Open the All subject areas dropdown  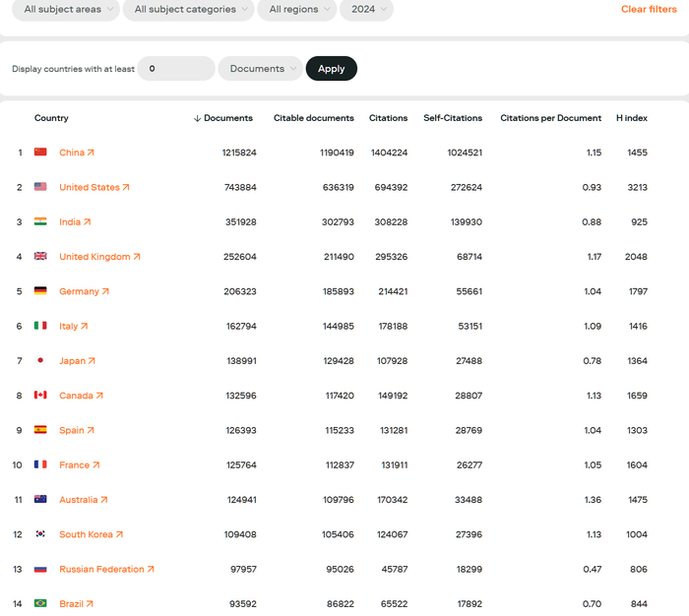click(66, 10)
